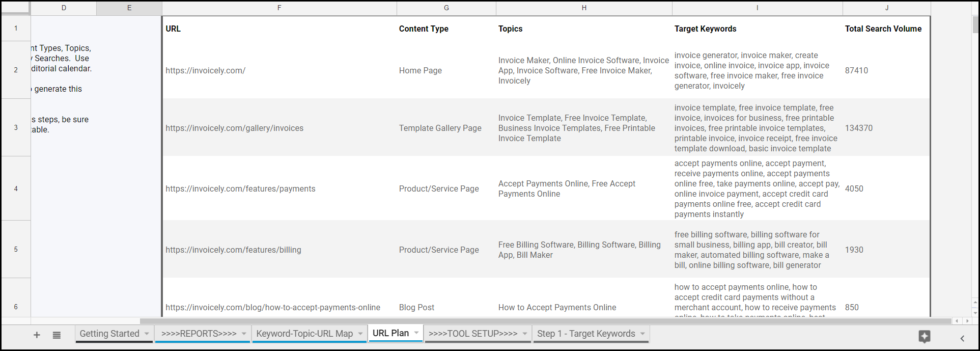Select Free Billing Software topics cell
The image size is (980, 351).
(x=584, y=250)
